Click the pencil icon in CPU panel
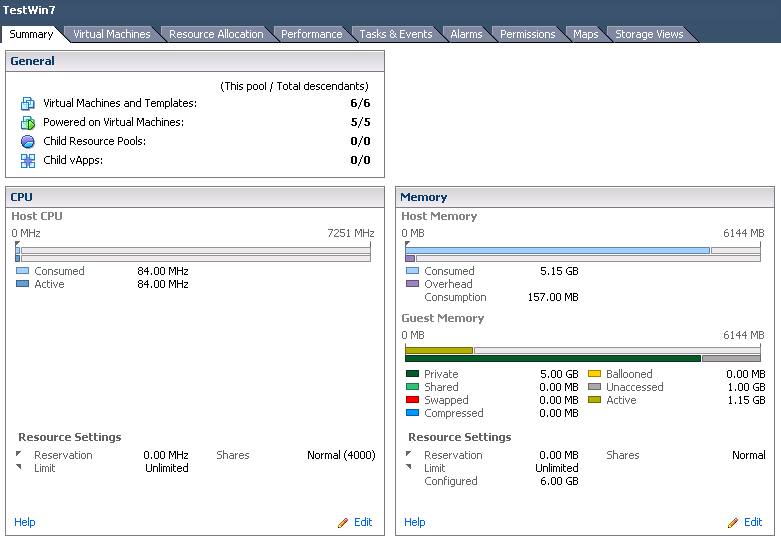Viewport: 781px width, 541px height. 343,523
